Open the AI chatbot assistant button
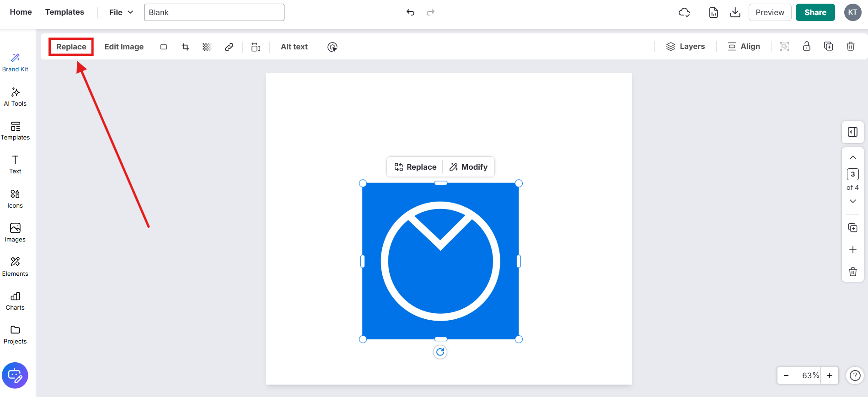The width and height of the screenshot is (868, 397). [15, 376]
